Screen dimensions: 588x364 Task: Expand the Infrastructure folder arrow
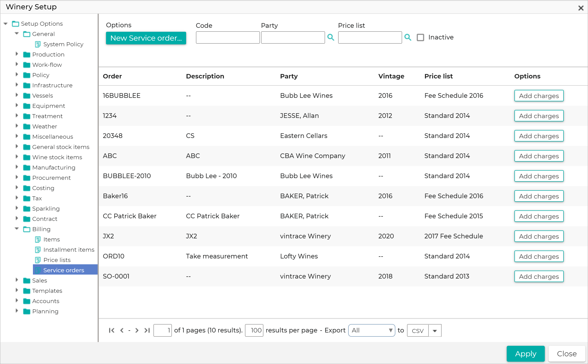17,85
